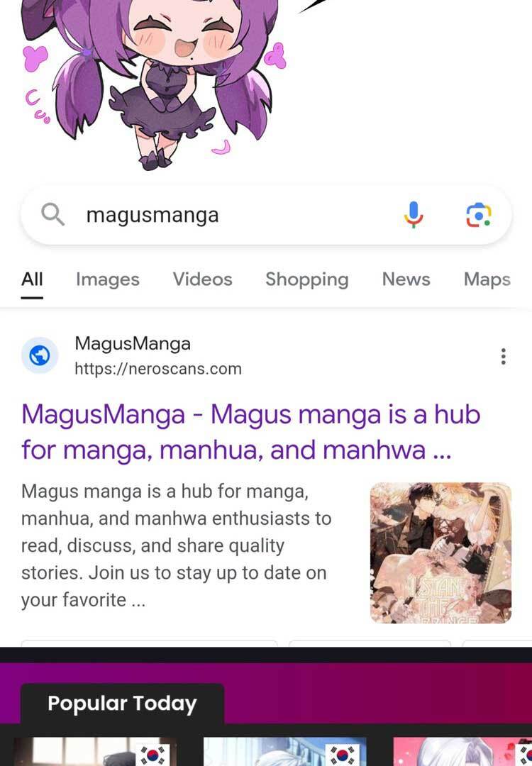Open the third popular manga cover
This screenshot has width=532, height=766.
pos(462,751)
